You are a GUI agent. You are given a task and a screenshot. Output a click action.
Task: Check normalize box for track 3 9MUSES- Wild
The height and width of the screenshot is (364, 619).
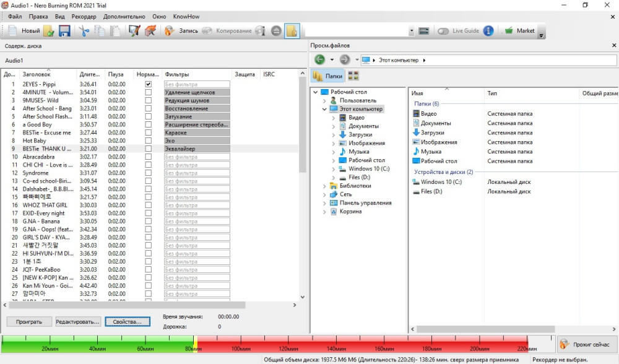(148, 100)
